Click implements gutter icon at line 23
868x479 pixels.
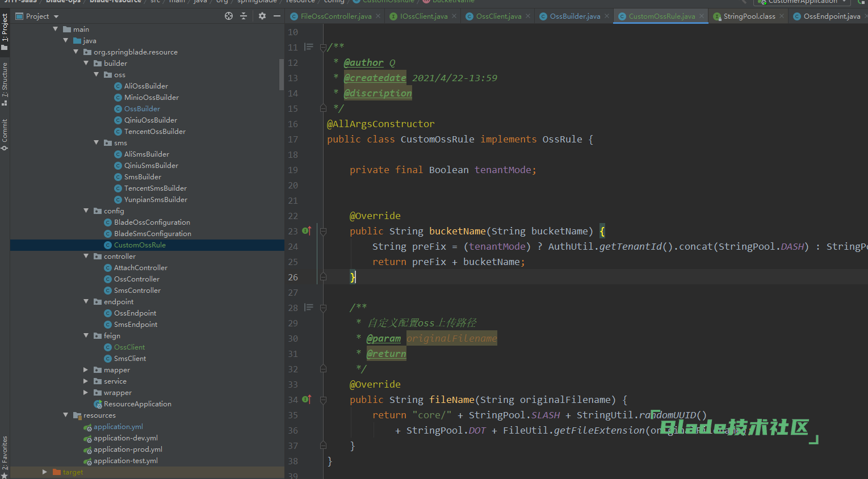307,230
